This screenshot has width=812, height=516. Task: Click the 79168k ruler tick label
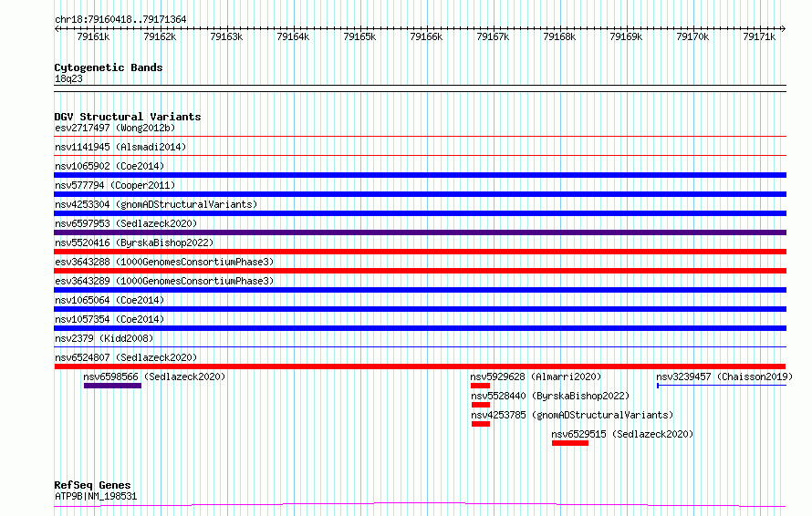pos(559,36)
